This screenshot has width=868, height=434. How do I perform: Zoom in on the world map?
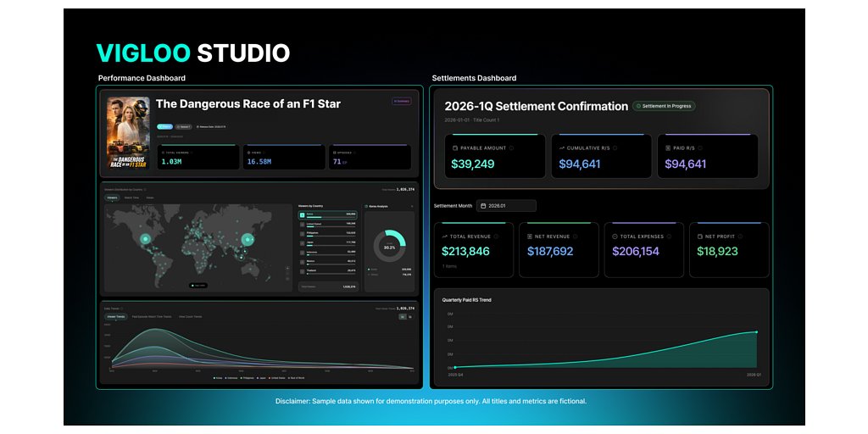point(287,269)
